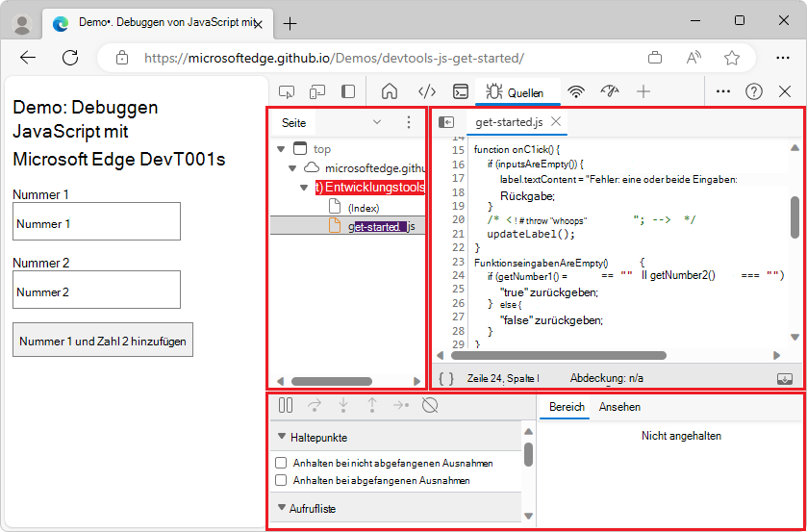The image size is (807, 532).
Task: Add more tools with plus icon
Action: pyautogui.click(x=643, y=91)
